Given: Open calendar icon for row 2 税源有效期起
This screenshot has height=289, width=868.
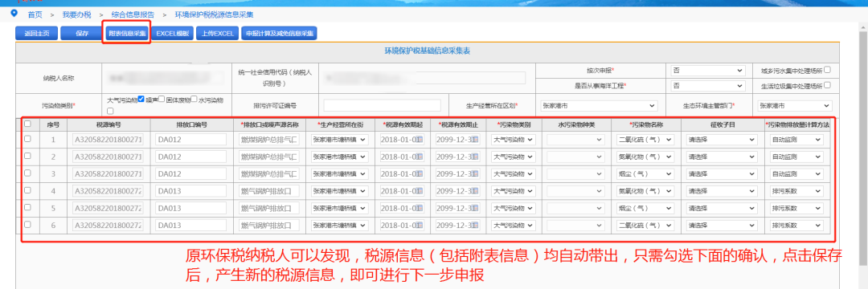Looking at the screenshot, I should point(419,157).
